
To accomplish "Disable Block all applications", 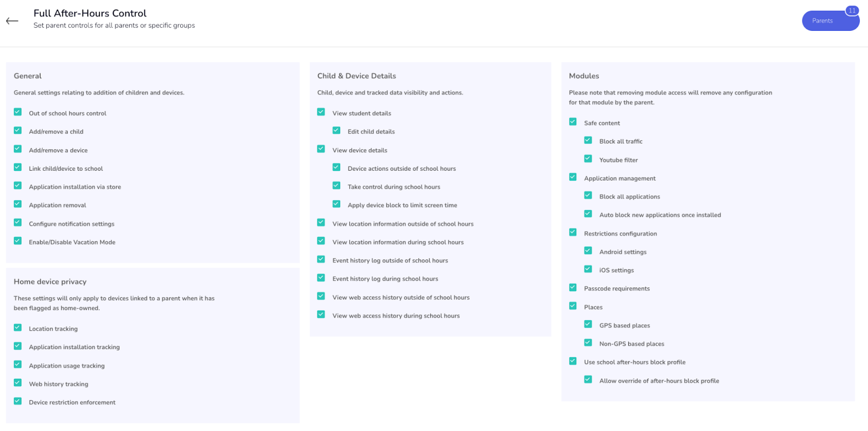I will (x=588, y=196).
